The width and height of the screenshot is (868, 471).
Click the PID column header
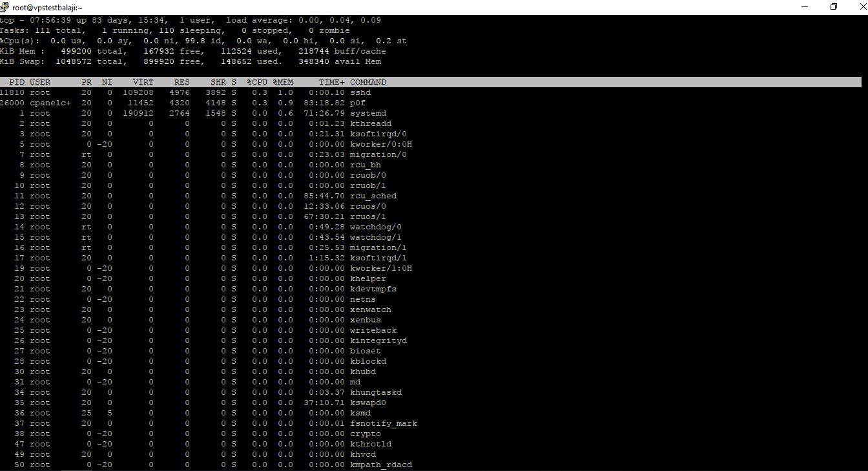(17, 82)
